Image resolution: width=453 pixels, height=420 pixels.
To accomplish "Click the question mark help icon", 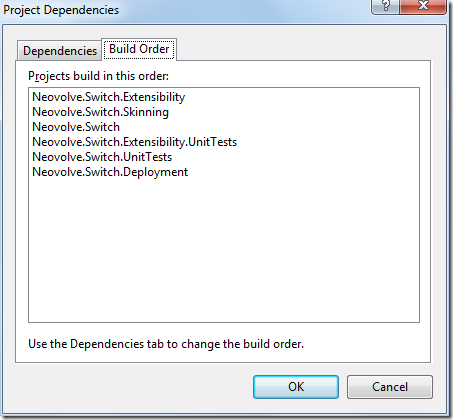I will click(385, 6).
